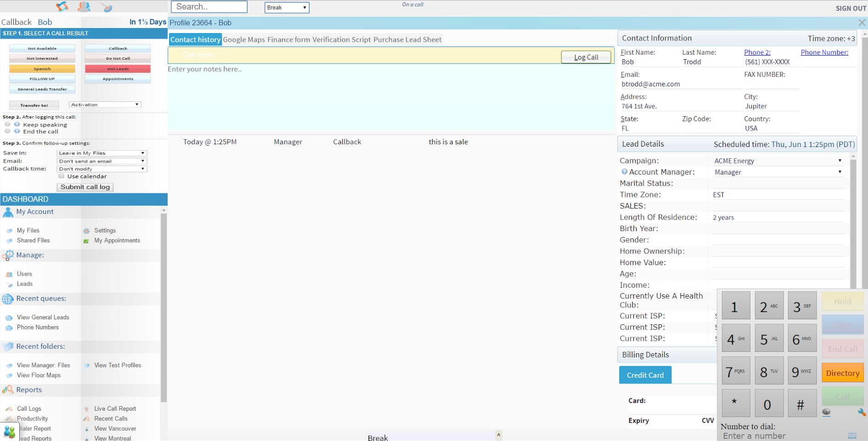Screen dimensions: 868x441
Task: Click the Recent queues globe icon
Action: click(x=8, y=299)
